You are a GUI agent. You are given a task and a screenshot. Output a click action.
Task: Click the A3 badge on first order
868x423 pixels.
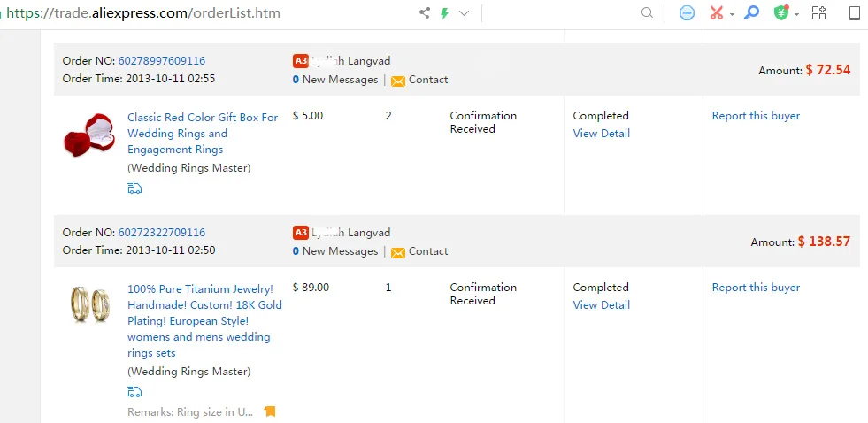(x=300, y=61)
